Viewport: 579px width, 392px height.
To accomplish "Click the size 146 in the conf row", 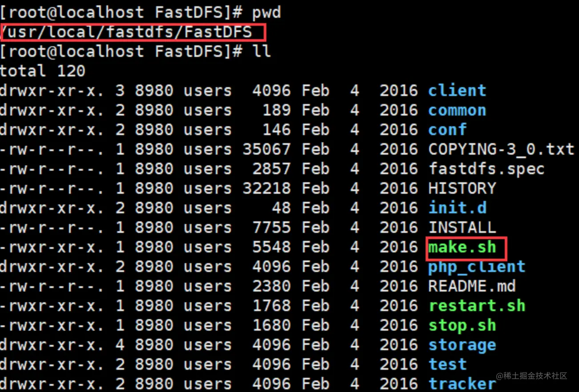I will pos(276,130).
